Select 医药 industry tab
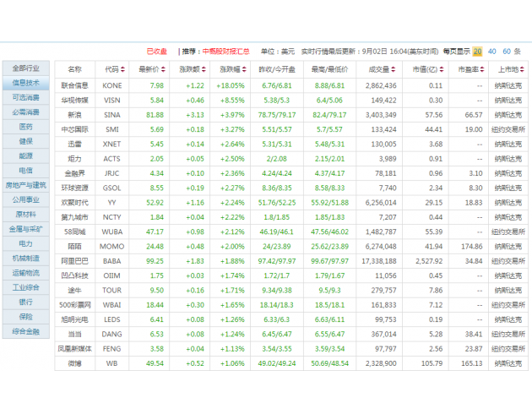Viewport: 532px width, 414px height. click(x=26, y=127)
